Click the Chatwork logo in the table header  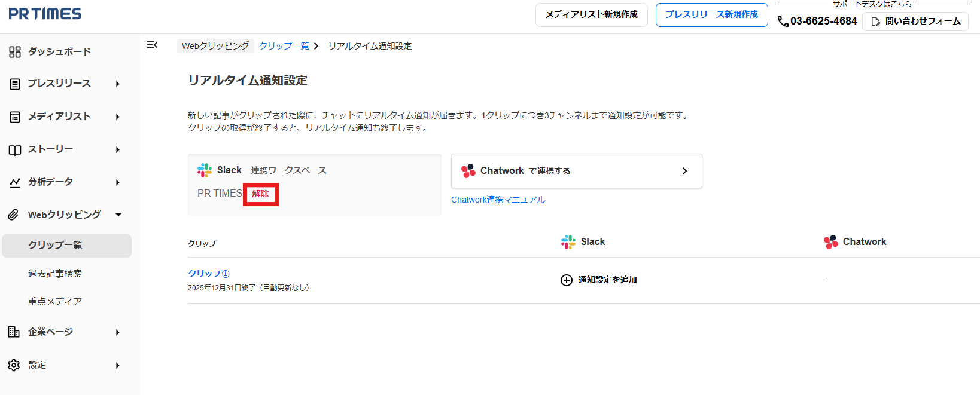(x=830, y=241)
